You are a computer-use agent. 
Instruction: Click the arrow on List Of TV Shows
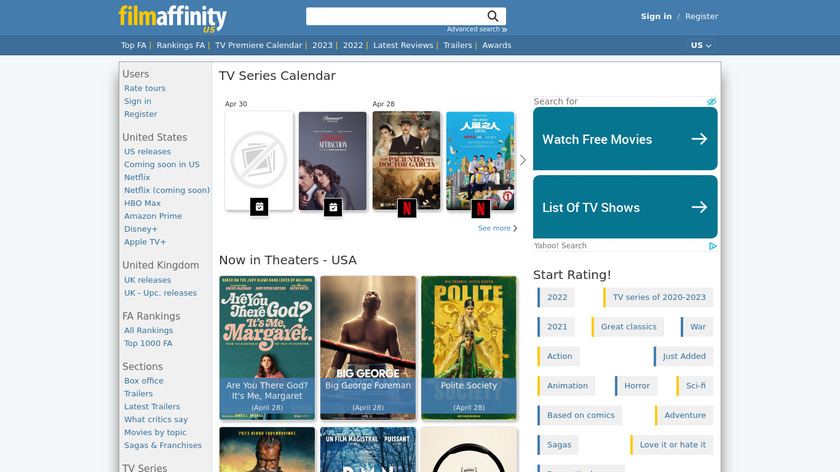[699, 207]
